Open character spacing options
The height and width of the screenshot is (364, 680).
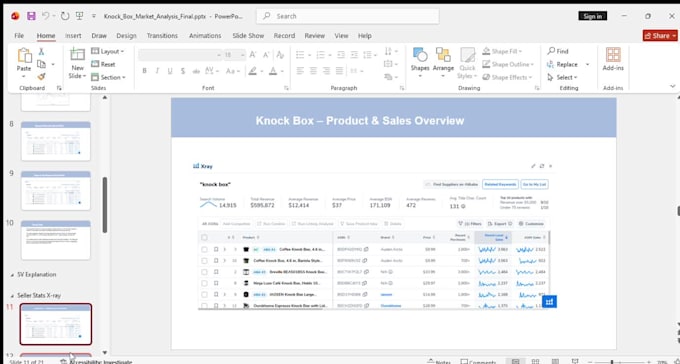(x=211, y=70)
